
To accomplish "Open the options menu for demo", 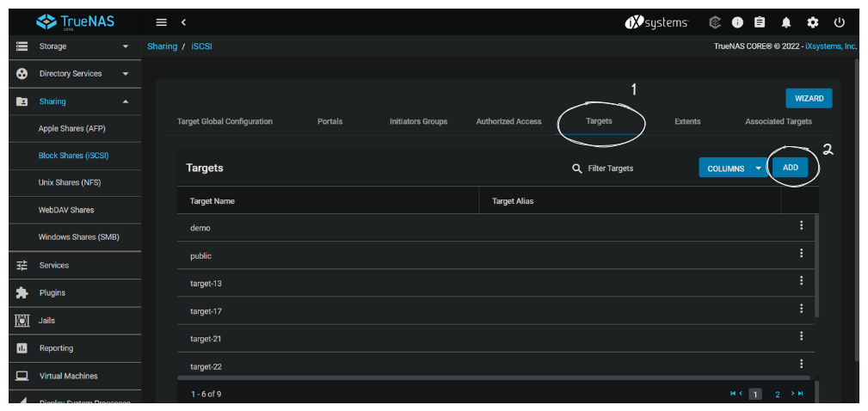I will point(801,225).
